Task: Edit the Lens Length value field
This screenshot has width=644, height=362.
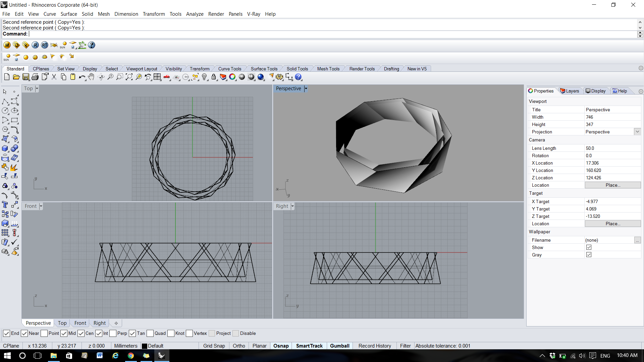Action: point(612,148)
